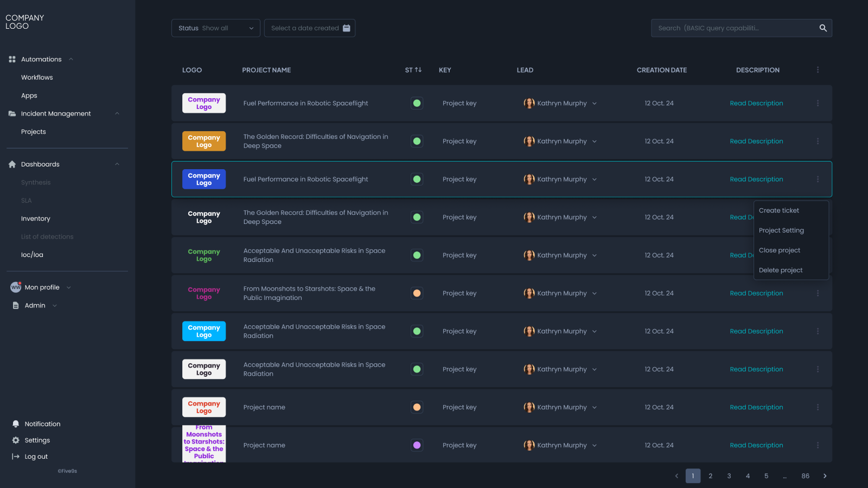
Task: Open Read Description link in first row
Action: point(756,103)
